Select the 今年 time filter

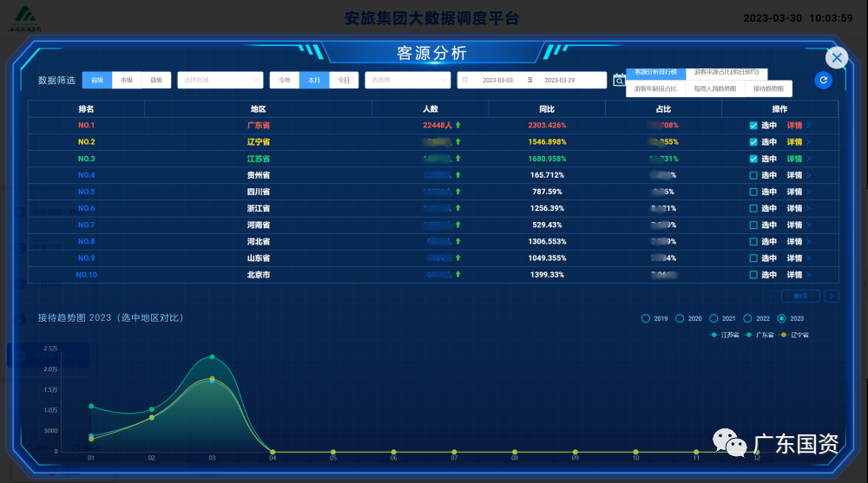click(x=285, y=81)
